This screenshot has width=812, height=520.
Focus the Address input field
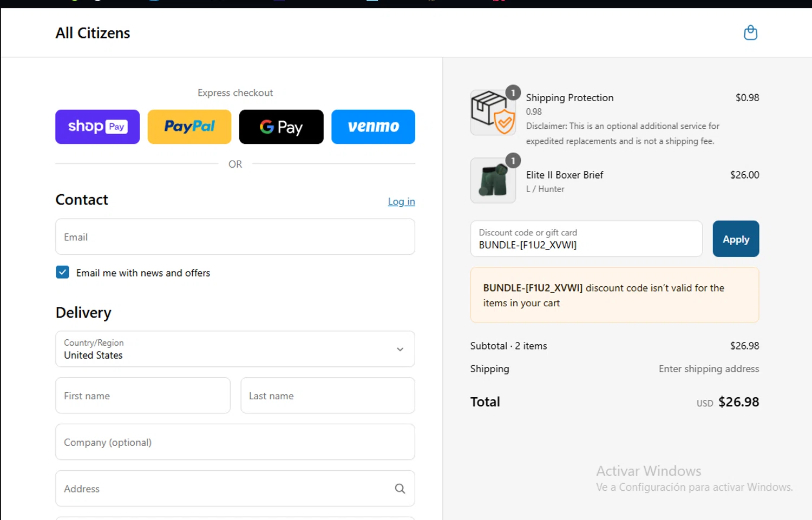click(235, 489)
